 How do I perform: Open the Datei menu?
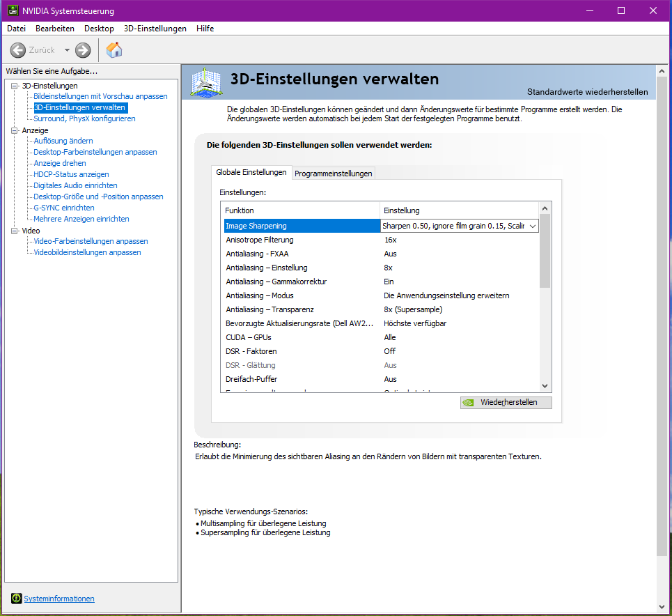click(16, 29)
